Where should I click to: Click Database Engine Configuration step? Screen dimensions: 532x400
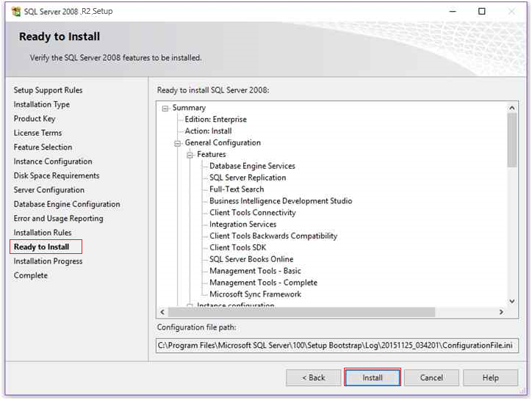click(x=67, y=204)
